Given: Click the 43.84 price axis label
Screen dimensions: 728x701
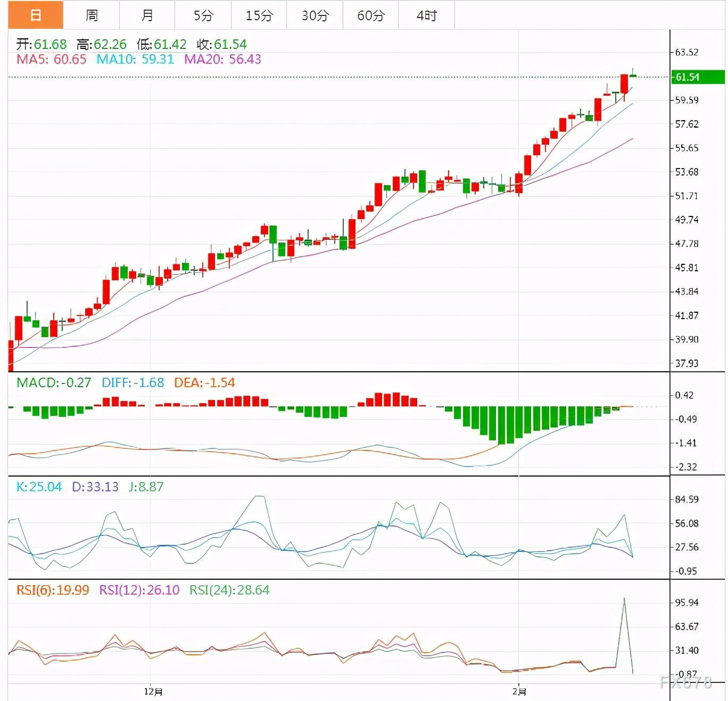Looking at the screenshot, I should tap(687, 291).
